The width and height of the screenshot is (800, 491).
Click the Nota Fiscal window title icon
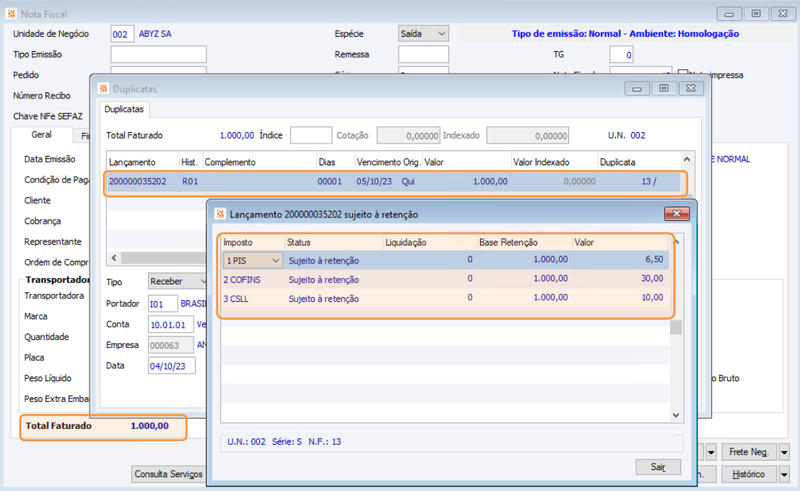[x=11, y=14]
